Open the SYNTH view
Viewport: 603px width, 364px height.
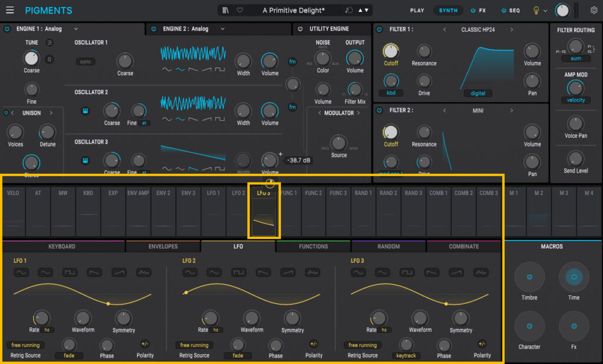(448, 11)
